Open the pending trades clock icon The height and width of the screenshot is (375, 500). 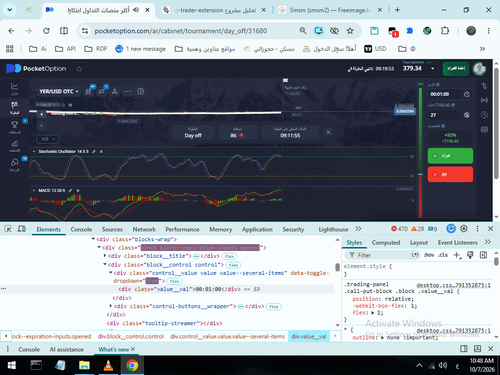coord(484,115)
